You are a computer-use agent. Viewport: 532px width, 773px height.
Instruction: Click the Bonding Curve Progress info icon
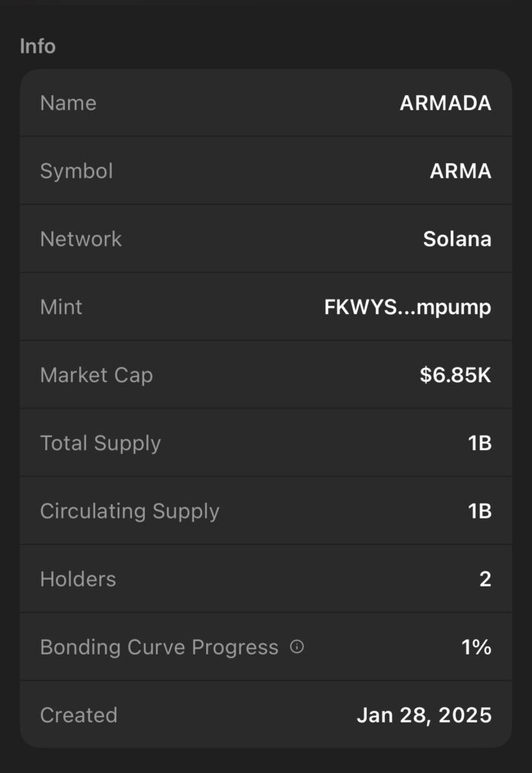click(x=297, y=646)
